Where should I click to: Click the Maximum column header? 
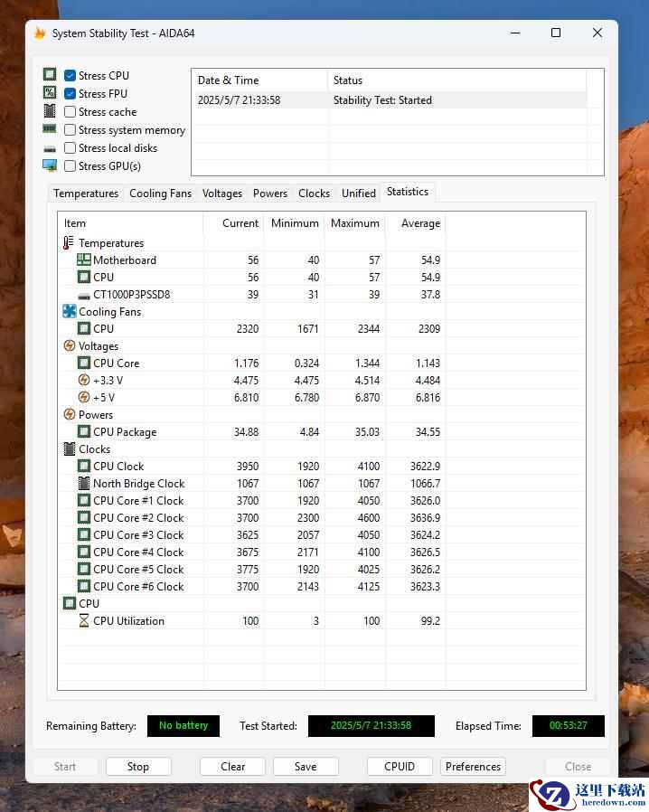click(354, 223)
